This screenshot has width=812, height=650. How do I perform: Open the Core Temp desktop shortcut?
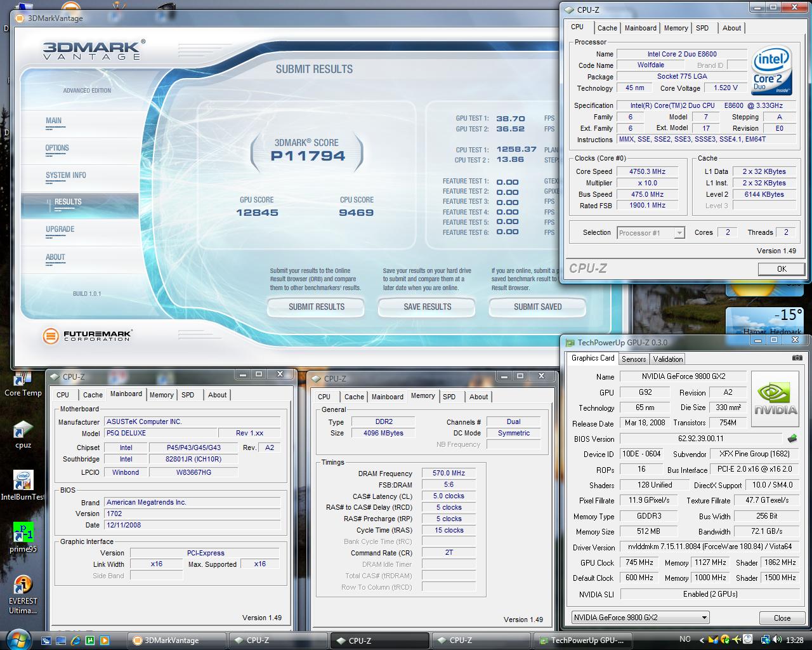(x=23, y=383)
